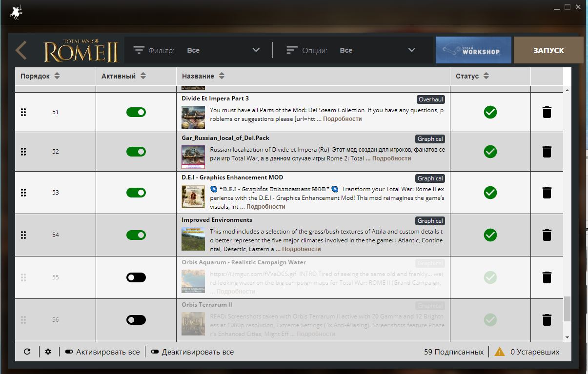Screen dimensions: 588x374
Task: Click 0 Устаревших label
Action: 535,352
